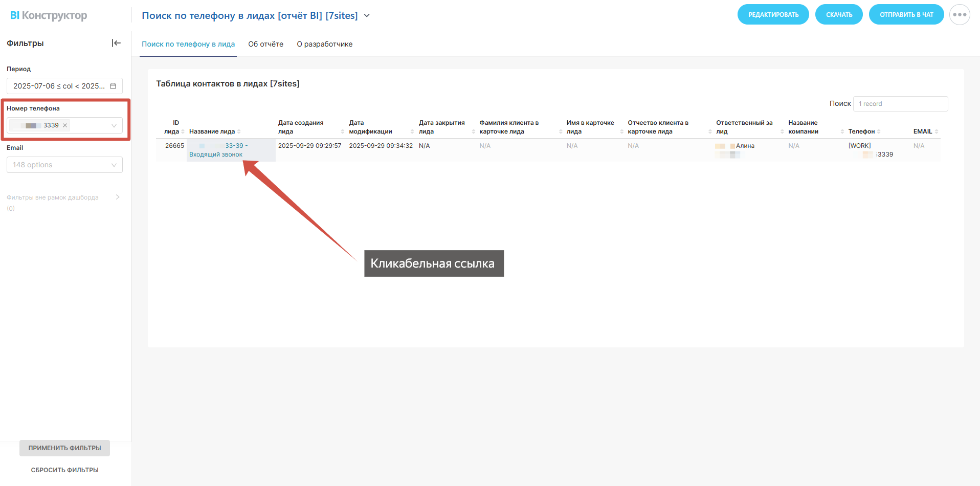Expand the Номер телефона dropdown
Viewport: 980px width, 486px height.
point(114,125)
